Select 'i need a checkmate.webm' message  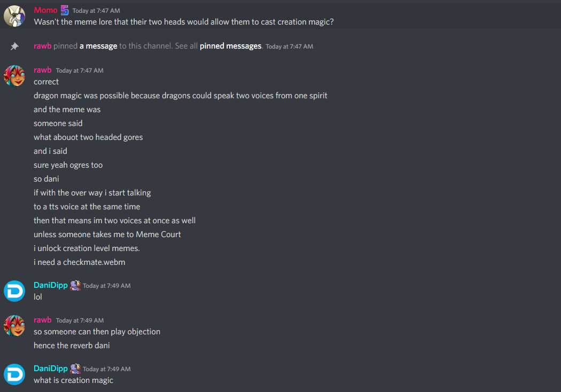(x=80, y=262)
